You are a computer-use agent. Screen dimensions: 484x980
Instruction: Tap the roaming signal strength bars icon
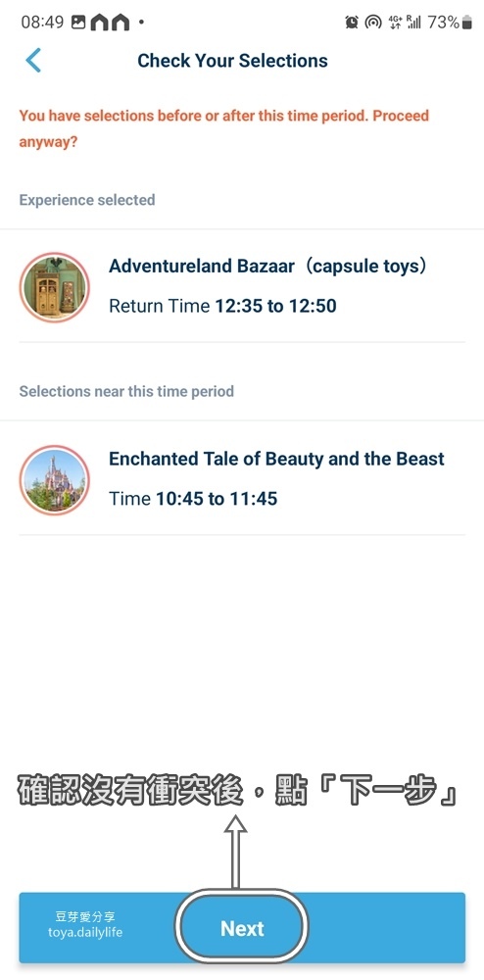pos(413,23)
